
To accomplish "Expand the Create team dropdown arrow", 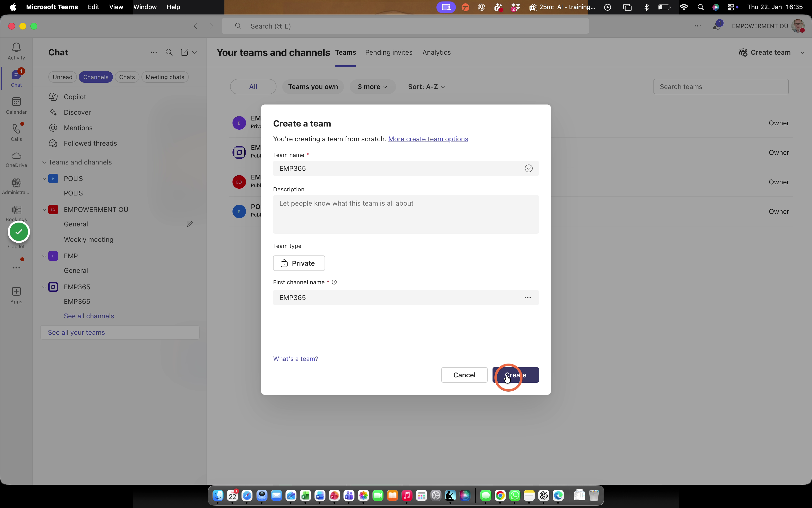I will point(802,52).
